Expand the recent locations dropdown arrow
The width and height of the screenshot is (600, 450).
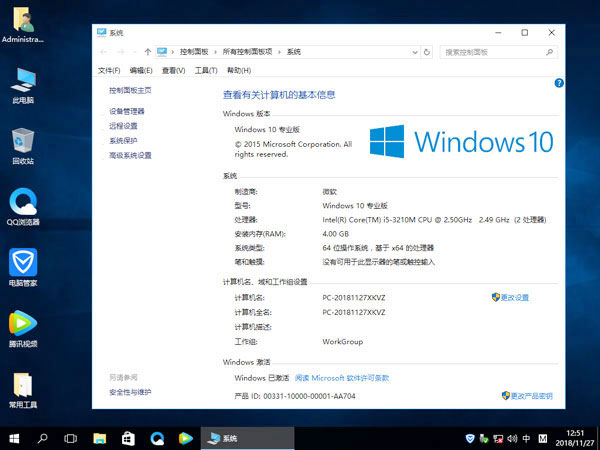[134, 52]
